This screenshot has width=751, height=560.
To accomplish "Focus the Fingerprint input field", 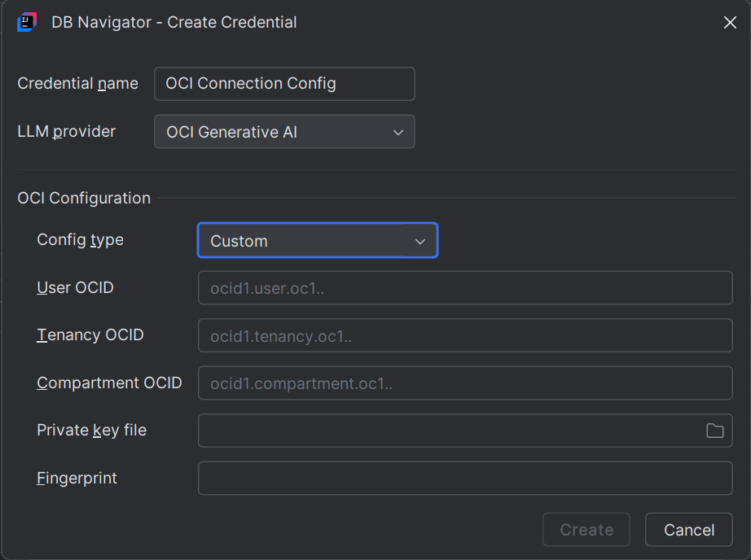I will point(465,478).
